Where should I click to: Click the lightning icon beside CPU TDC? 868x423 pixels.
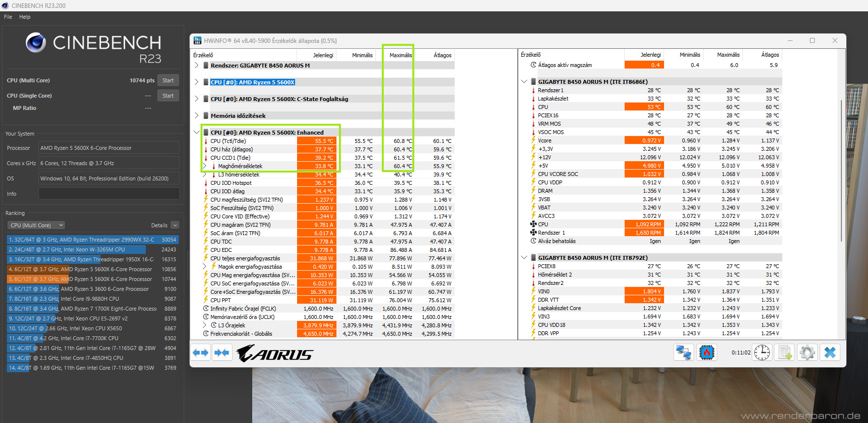point(206,242)
